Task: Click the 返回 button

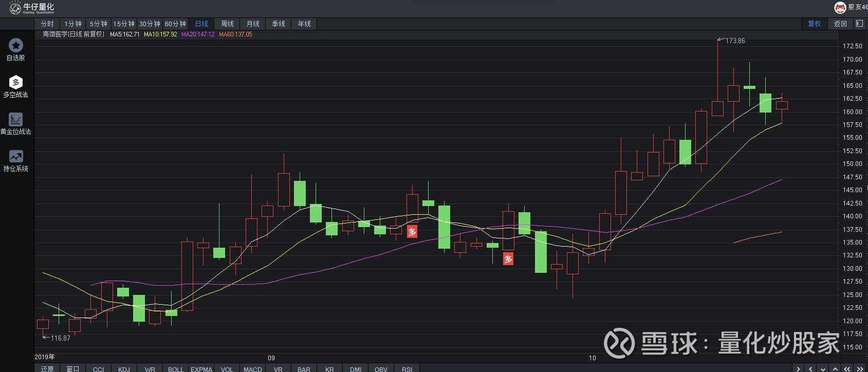Action: [840, 24]
